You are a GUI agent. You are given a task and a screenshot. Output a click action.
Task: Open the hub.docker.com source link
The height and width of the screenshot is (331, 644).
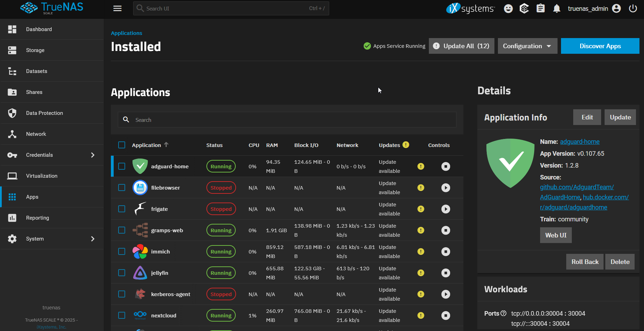click(x=605, y=197)
